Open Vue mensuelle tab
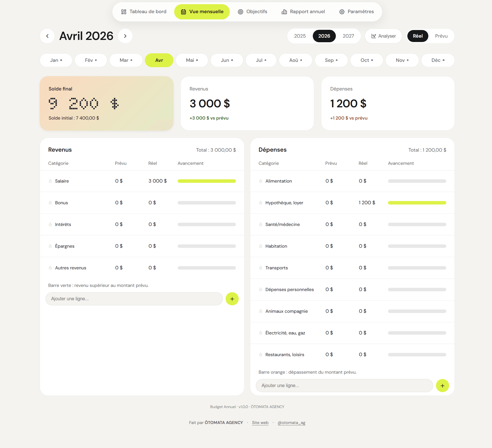This screenshot has width=492, height=448. (x=202, y=12)
